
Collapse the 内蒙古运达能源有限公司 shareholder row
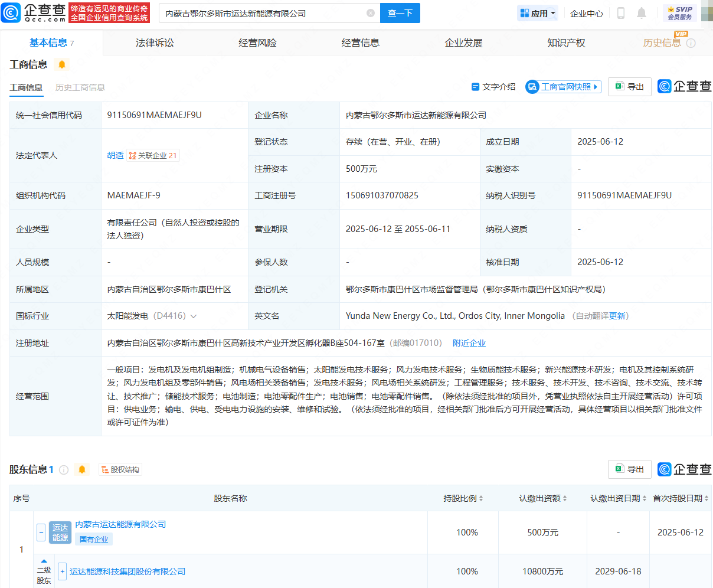coord(41,532)
